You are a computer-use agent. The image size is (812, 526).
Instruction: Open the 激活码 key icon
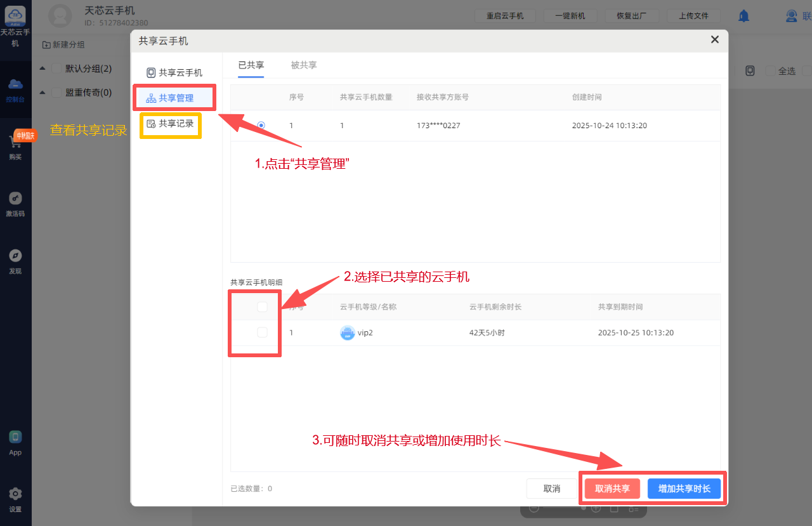click(x=16, y=199)
